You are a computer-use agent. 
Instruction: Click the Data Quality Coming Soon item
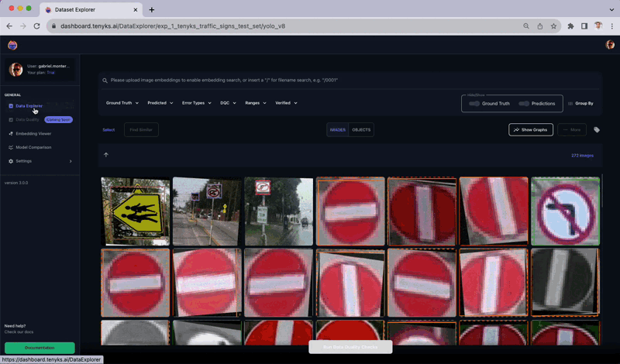point(40,120)
